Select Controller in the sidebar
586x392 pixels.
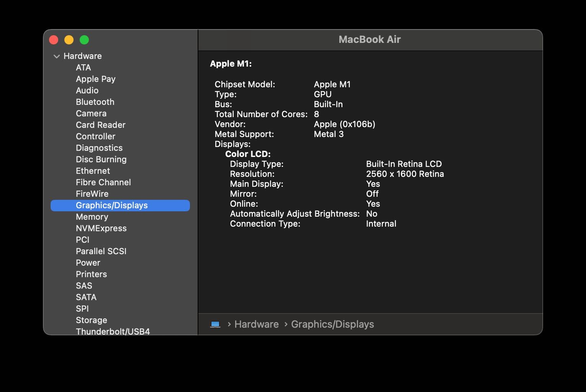point(95,136)
